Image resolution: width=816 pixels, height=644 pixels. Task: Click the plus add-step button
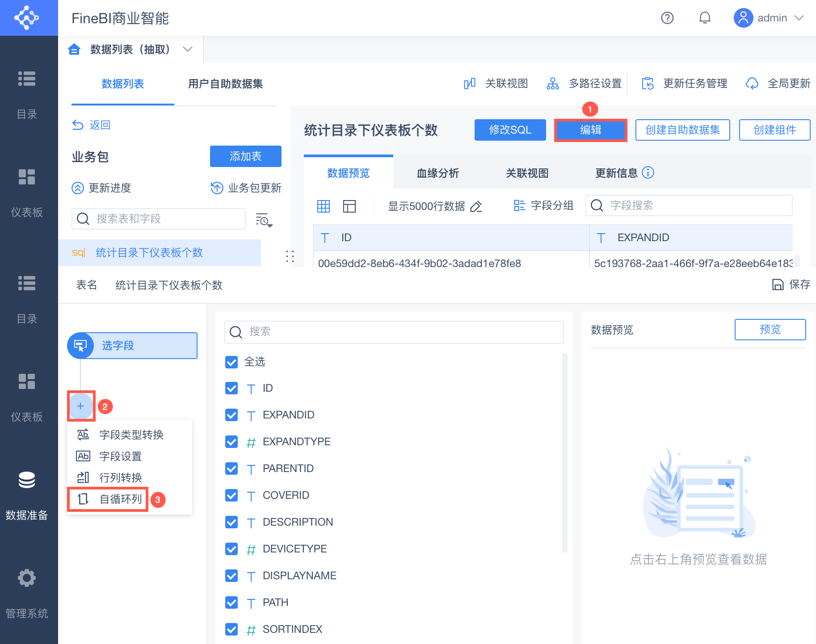point(80,406)
